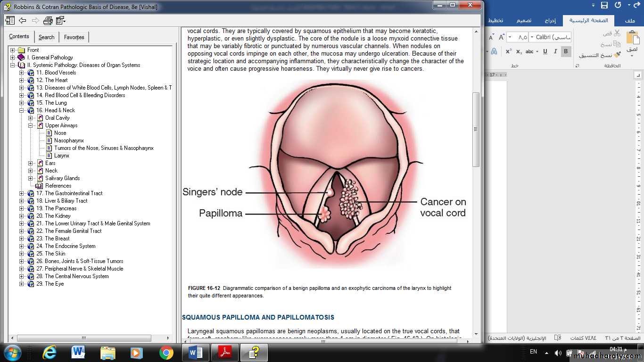
Task: Expand the 15. The Lung chapter
Action: (x=22, y=103)
